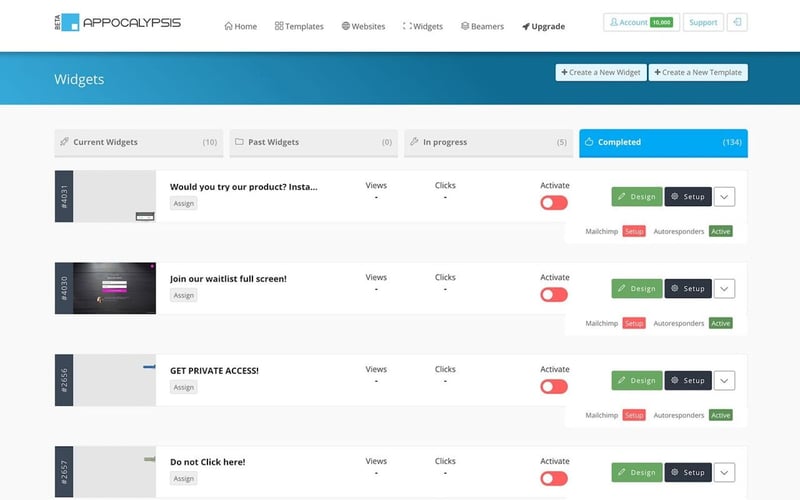Viewport: 800px width, 500px height.
Task: Open the Websites menu
Action: pos(363,26)
